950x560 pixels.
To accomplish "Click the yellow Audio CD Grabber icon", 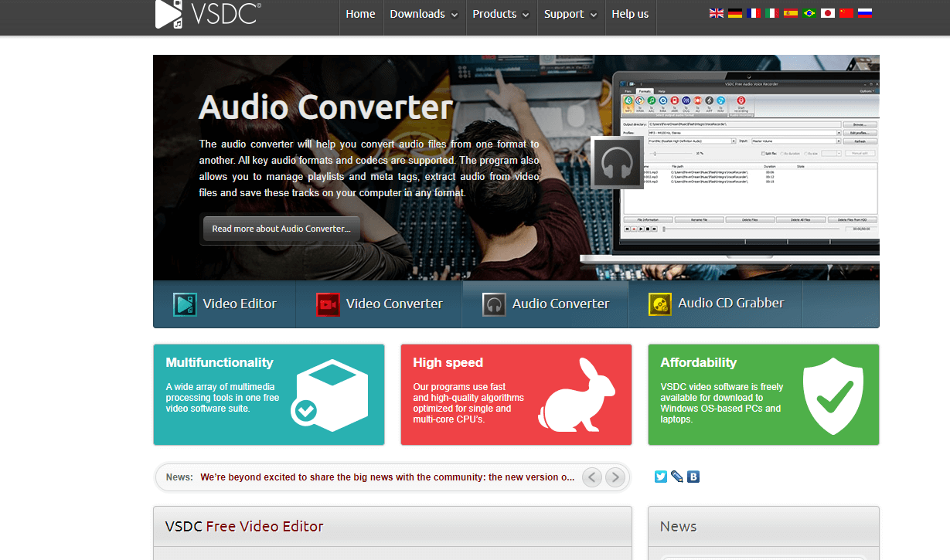I will 660,304.
